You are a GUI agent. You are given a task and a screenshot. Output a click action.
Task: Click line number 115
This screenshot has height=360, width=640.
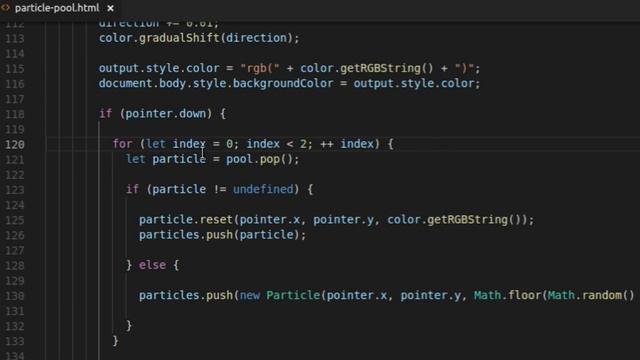(15, 69)
